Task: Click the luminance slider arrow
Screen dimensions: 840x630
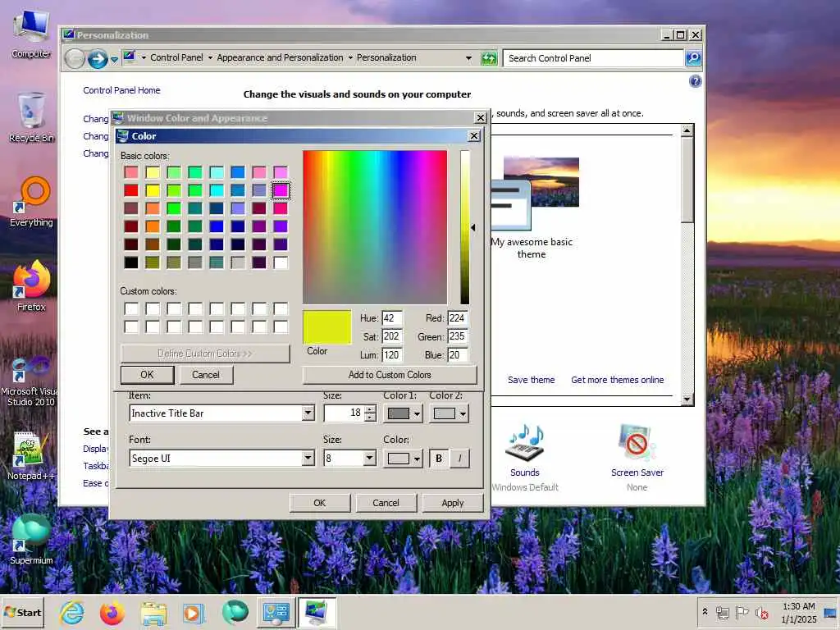Action: (x=473, y=228)
